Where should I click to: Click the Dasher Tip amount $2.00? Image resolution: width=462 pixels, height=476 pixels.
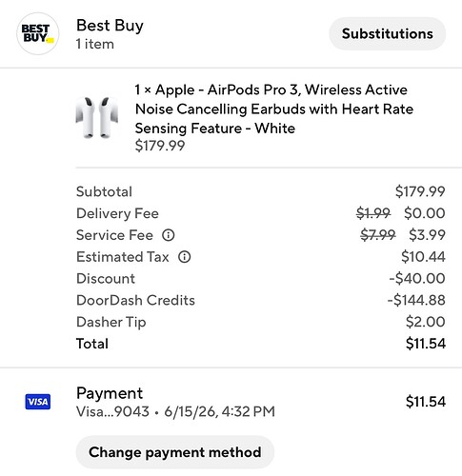click(x=426, y=322)
